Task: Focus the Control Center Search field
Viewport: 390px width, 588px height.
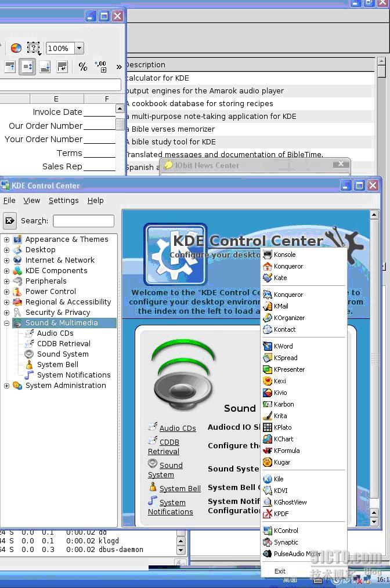Action: coord(84,221)
